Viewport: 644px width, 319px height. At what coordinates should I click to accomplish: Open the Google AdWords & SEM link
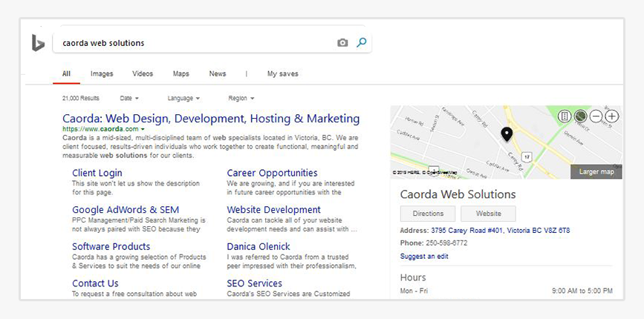(126, 210)
